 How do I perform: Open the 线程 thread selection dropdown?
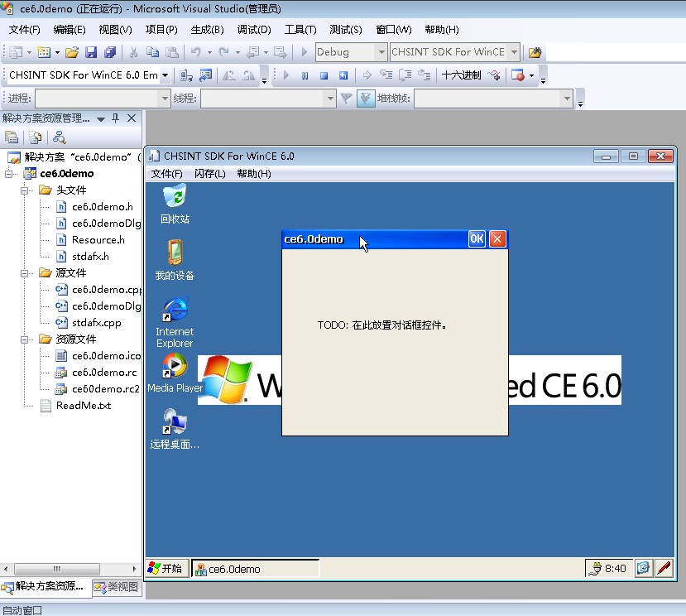tap(329, 99)
